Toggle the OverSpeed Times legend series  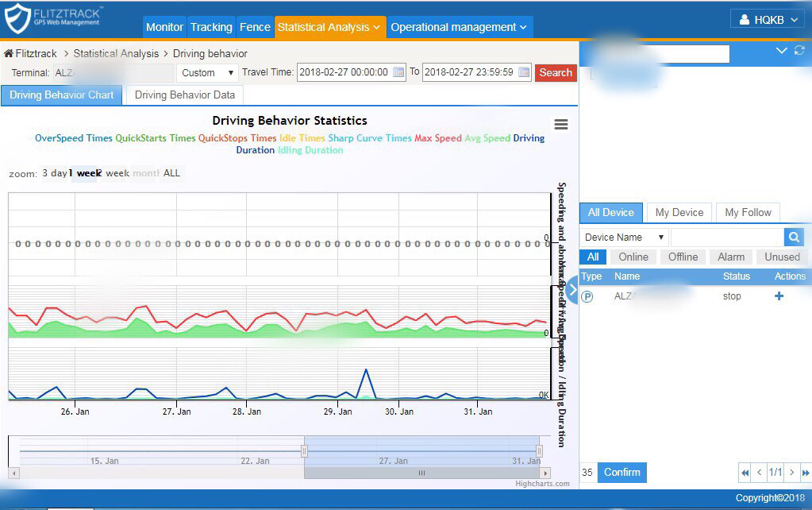click(x=74, y=138)
